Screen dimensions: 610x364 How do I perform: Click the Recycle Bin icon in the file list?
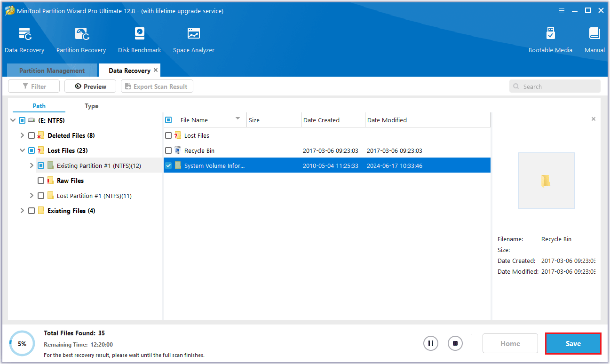pyautogui.click(x=177, y=150)
